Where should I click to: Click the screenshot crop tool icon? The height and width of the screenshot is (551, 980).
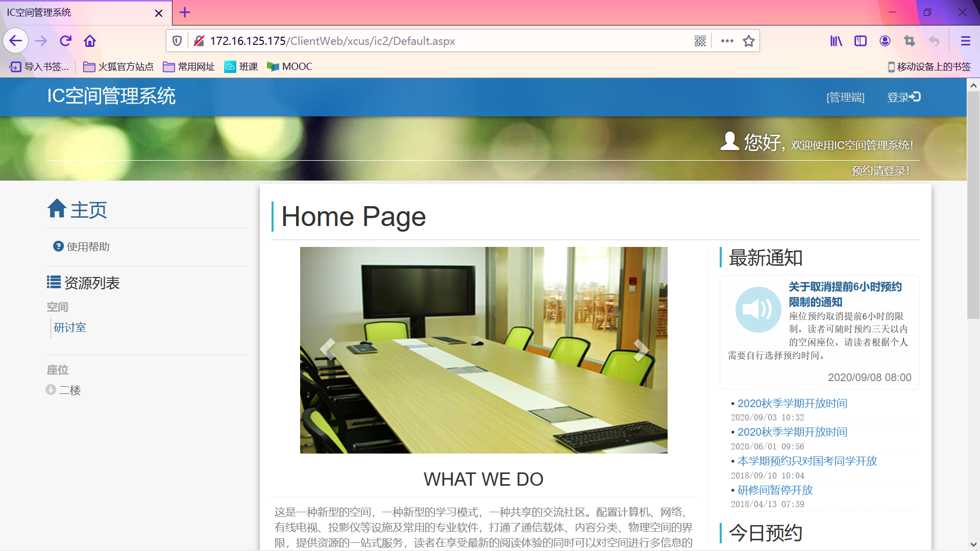[x=910, y=41]
